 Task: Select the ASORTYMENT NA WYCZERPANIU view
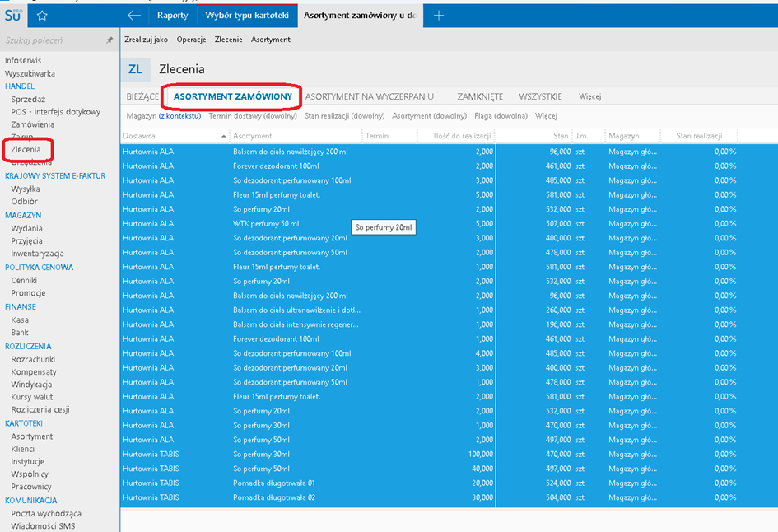pos(369,96)
